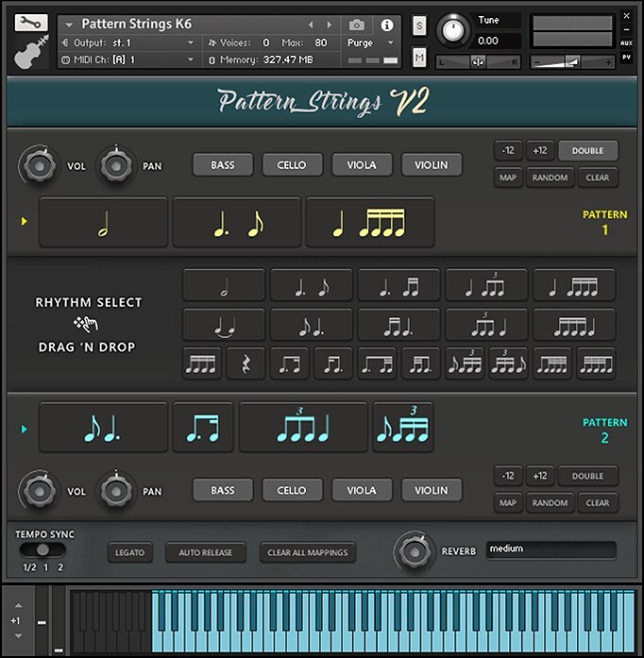Click the Auto Release button

point(205,552)
